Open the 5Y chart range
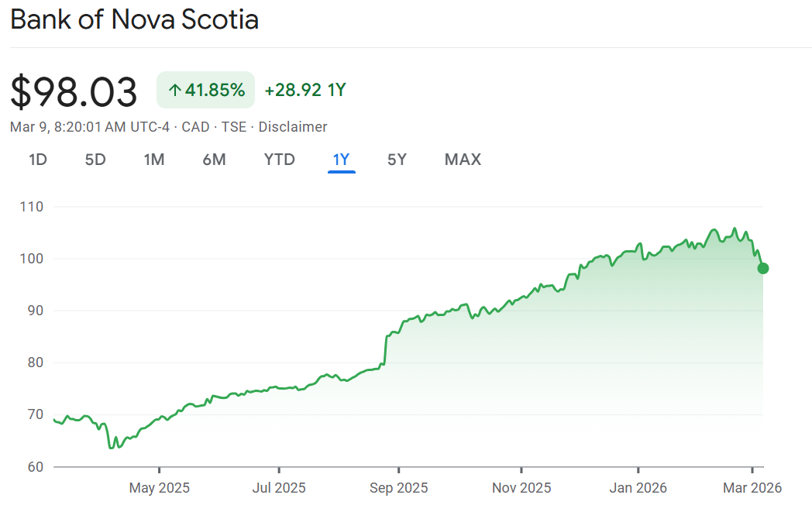Image resolution: width=812 pixels, height=512 pixels. [x=397, y=160]
